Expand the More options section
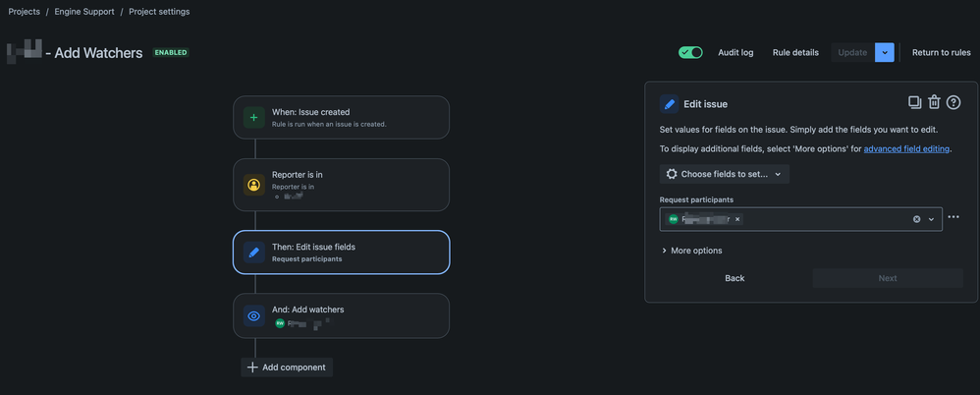This screenshot has height=395, width=980. (692, 251)
